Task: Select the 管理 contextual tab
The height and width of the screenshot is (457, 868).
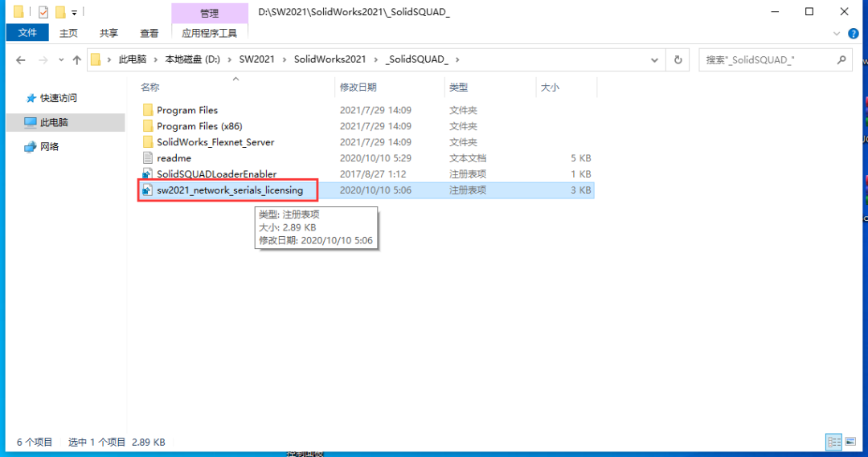Action: (x=209, y=13)
